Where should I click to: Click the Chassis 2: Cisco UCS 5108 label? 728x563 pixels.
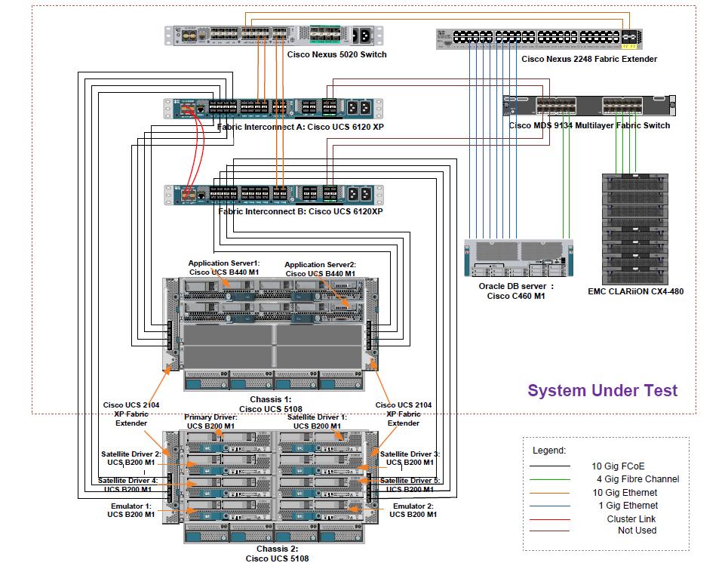pyautogui.click(x=272, y=553)
